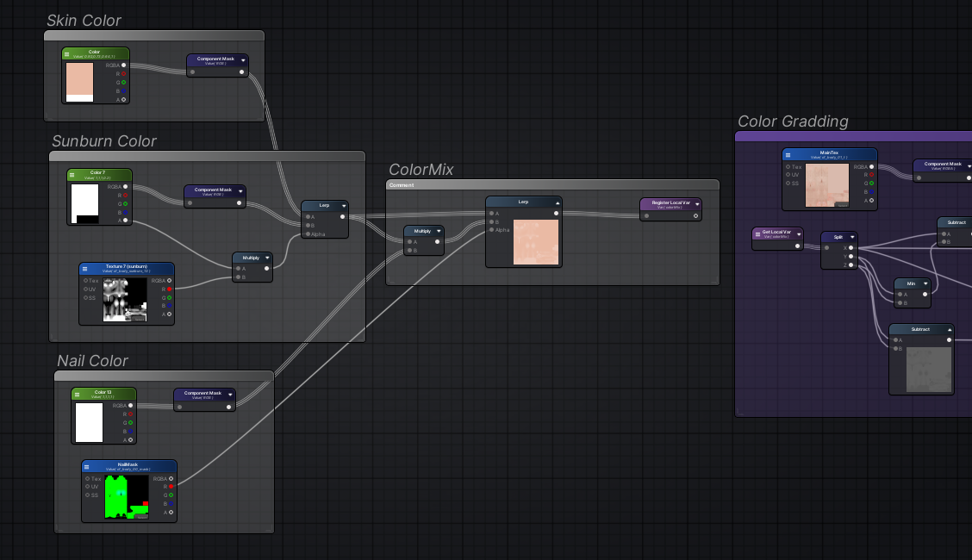
Task: Click B input port of ColorMix Multiply node
Action: click(x=410, y=250)
